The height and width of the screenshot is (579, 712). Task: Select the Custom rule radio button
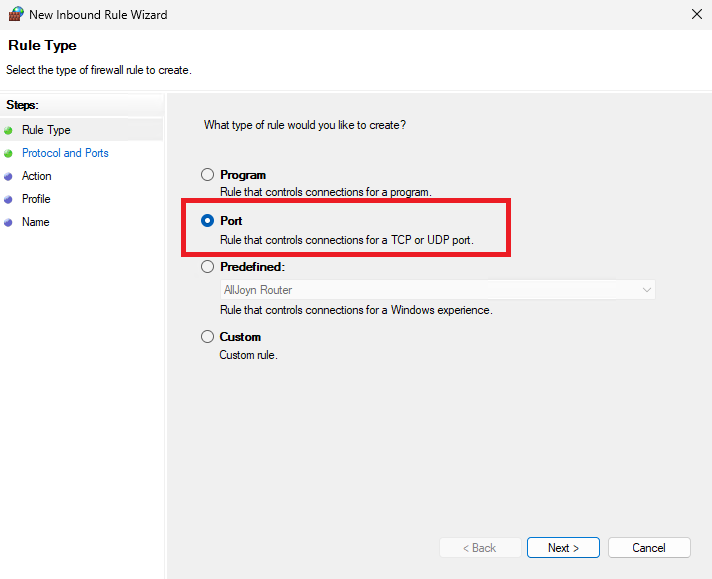208,337
